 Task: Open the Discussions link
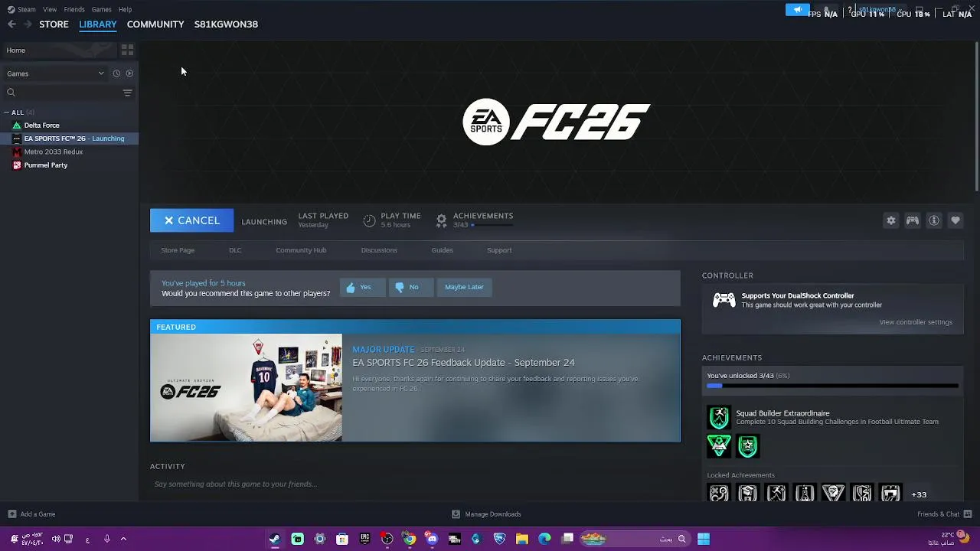point(379,250)
